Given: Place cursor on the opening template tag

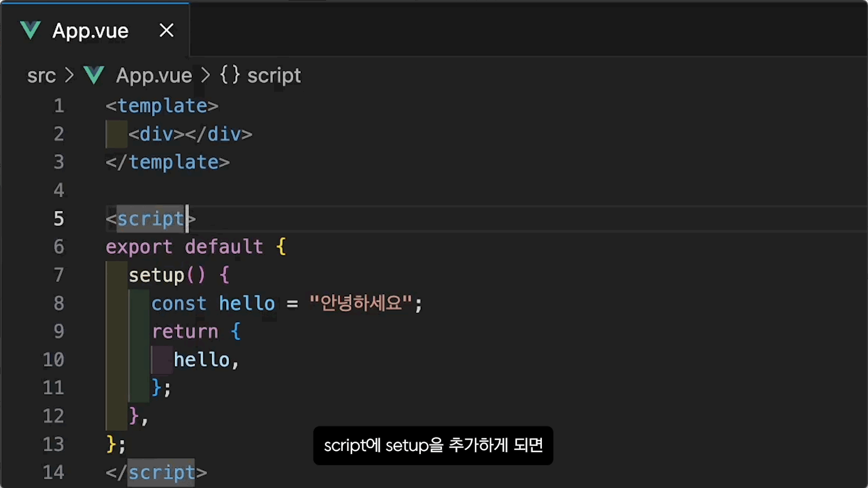Looking at the screenshot, I should tap(162, 106).
